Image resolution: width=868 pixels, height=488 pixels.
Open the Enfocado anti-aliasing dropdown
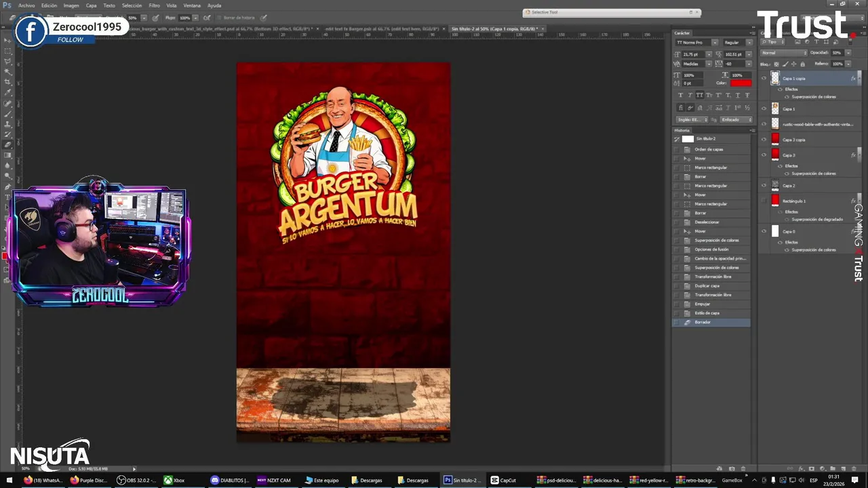(x=736, y=119)
